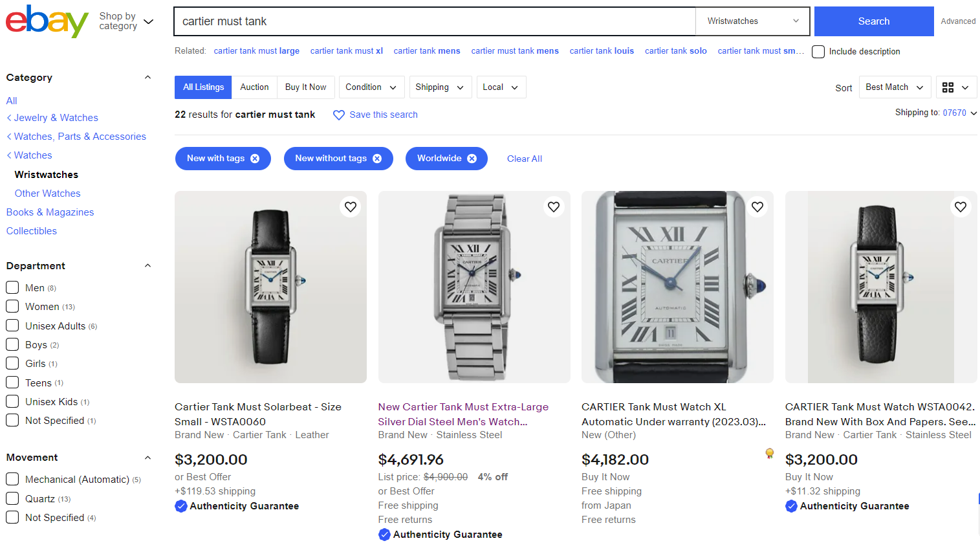
Task: Check the Quartz movement checkbox
Action: [11, 498]
